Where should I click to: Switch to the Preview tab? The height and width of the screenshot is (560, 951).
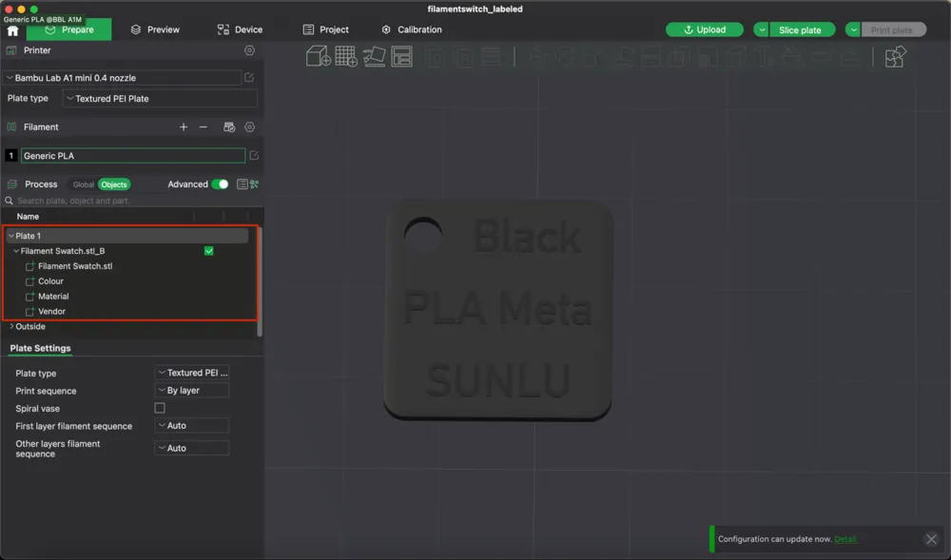coord(155,29)
